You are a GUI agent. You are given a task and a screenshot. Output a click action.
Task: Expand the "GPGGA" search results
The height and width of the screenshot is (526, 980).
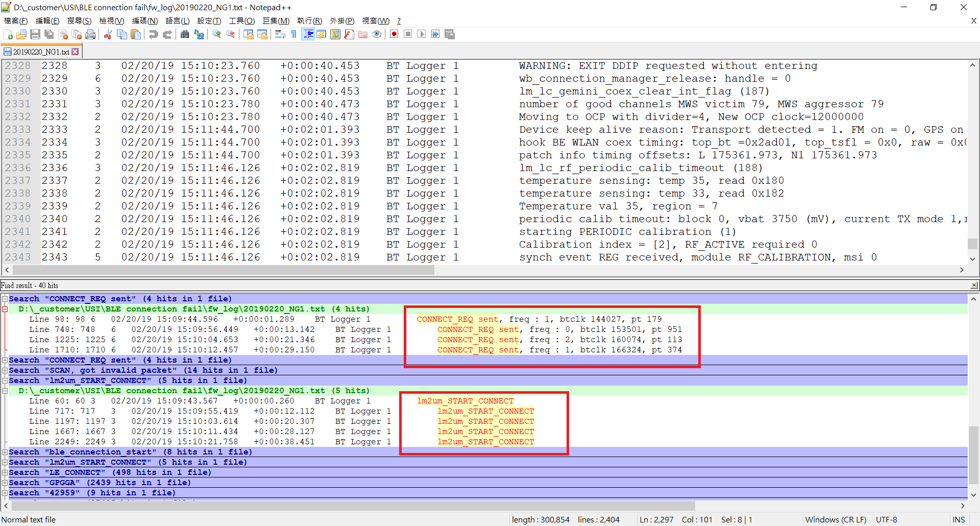[x=5, y=483]
